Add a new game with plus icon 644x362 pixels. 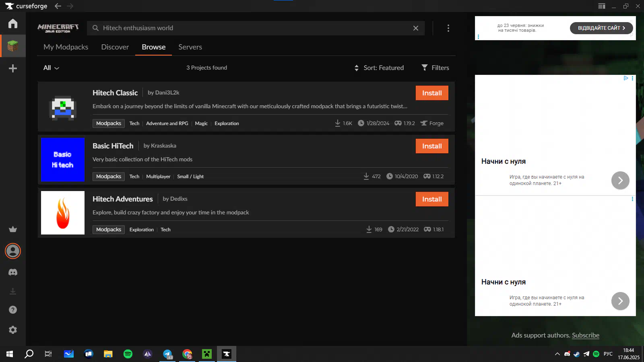pyautogui.click(x=13, y=68)
